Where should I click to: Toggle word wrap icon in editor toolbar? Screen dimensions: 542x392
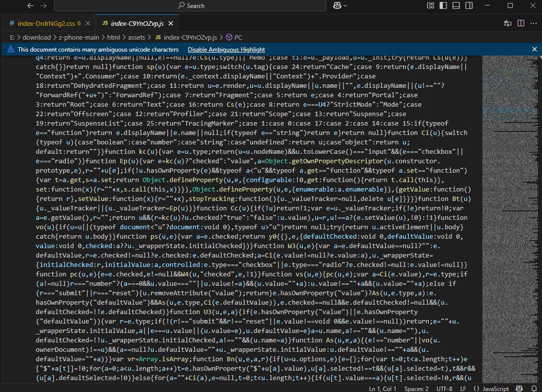coord(508,23)
